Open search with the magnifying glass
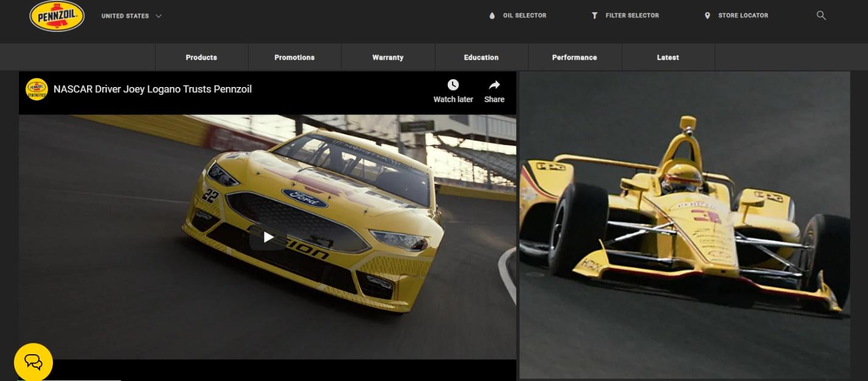 (x=821, y=16)
